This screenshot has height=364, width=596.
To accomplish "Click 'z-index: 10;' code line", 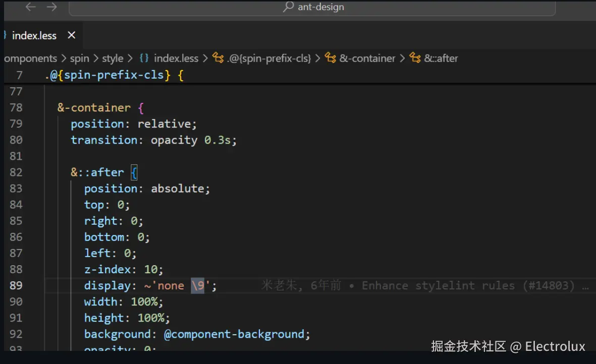I will click(x=124, y=270).
